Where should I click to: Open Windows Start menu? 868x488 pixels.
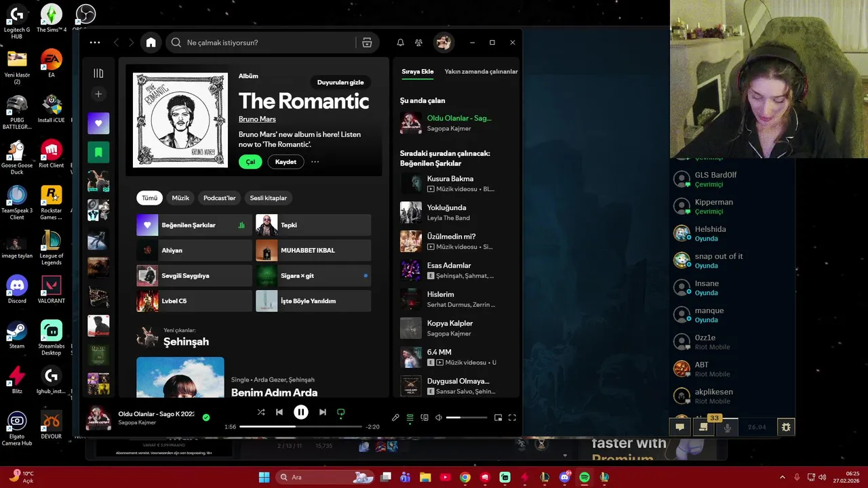point(264,477)
